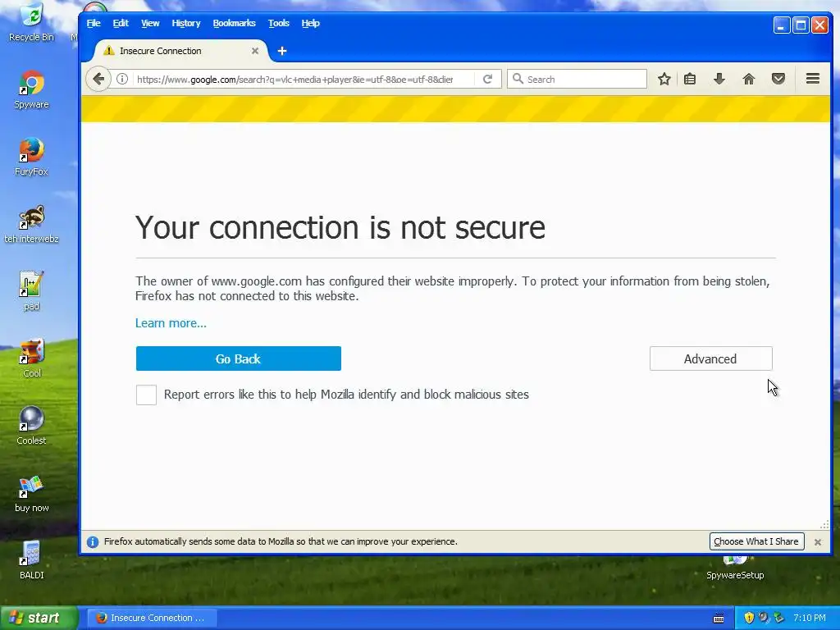840x630 pixels.
Task: Select the Coolest desktop icon
Action: click(32, 427)
